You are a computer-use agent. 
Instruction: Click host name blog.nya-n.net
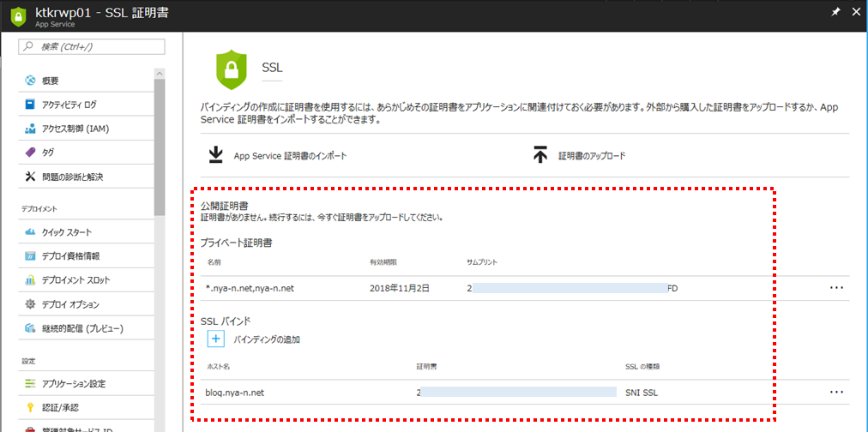235,393
